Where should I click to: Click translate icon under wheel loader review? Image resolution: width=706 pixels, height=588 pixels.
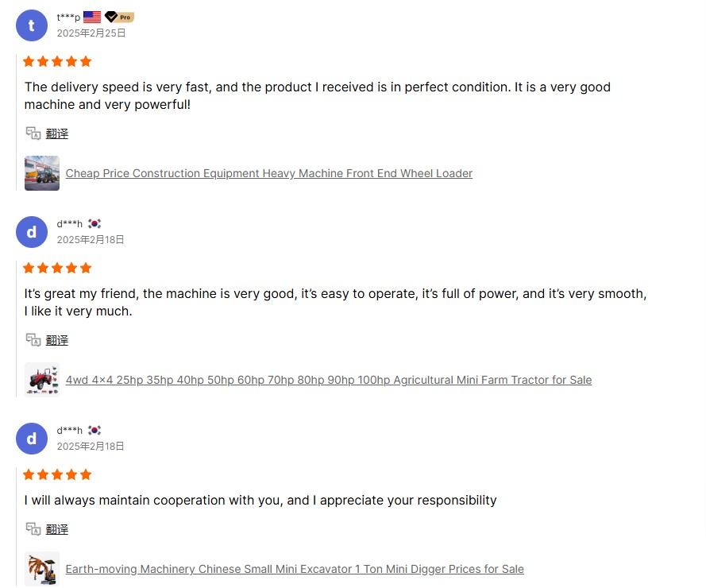[x=33, y=133]
